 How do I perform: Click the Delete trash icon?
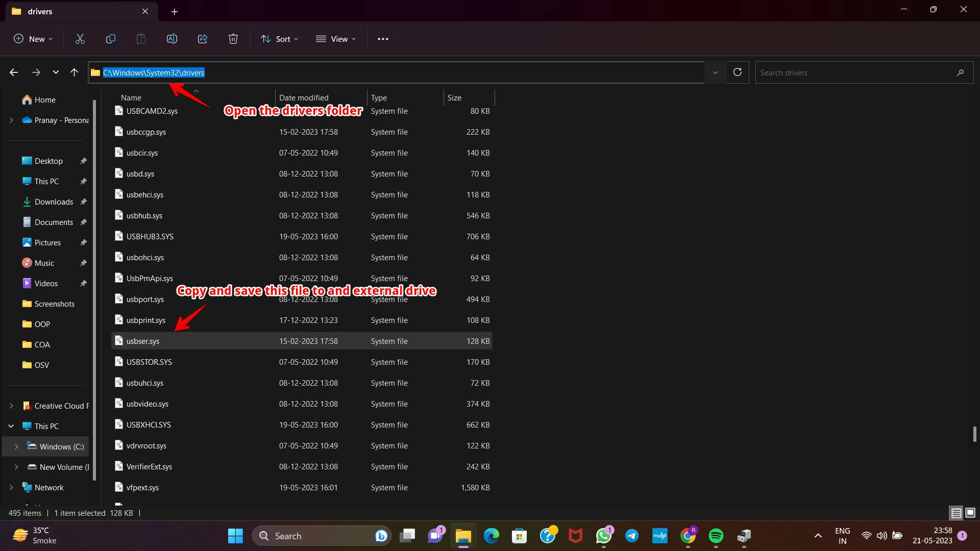point(233,39)
